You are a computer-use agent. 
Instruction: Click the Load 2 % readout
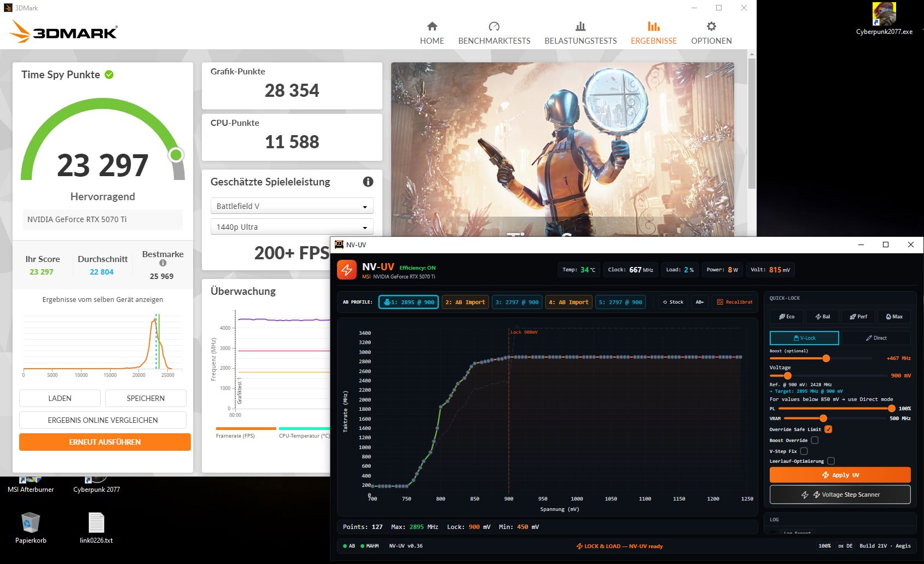[680, 270]
